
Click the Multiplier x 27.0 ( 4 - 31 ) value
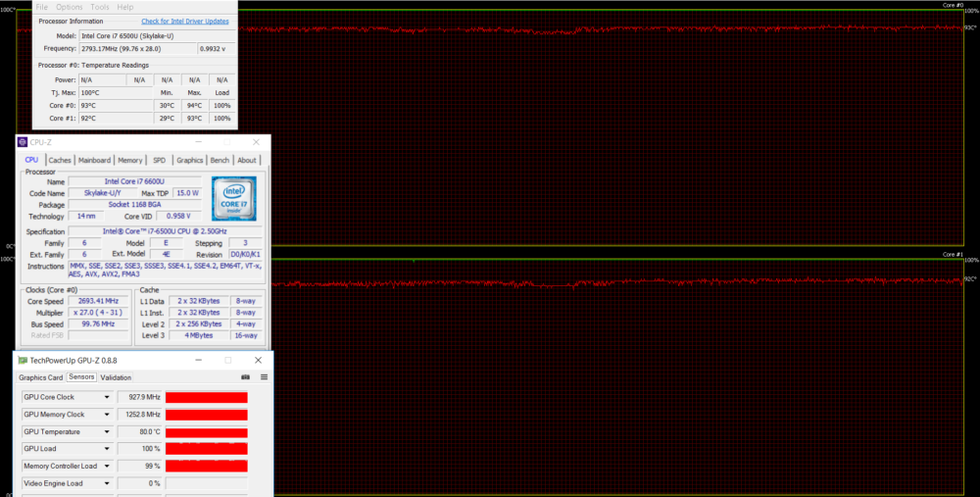click(x=98, y=313)
